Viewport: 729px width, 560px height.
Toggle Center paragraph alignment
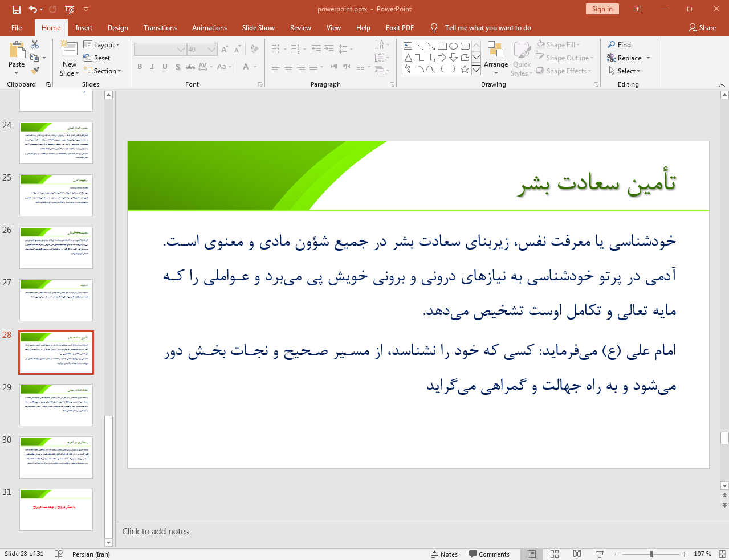click(288, 67)
